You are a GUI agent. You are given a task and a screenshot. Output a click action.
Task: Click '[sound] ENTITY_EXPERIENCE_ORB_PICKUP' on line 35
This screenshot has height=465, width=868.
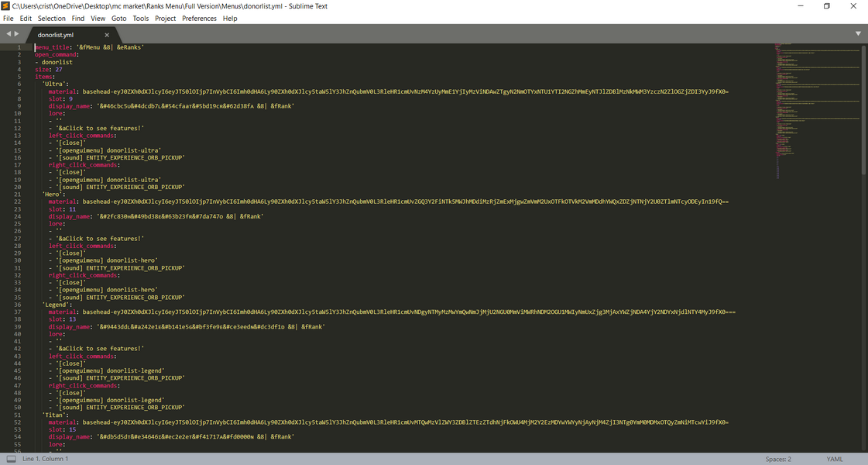click(x=121, y=298)
